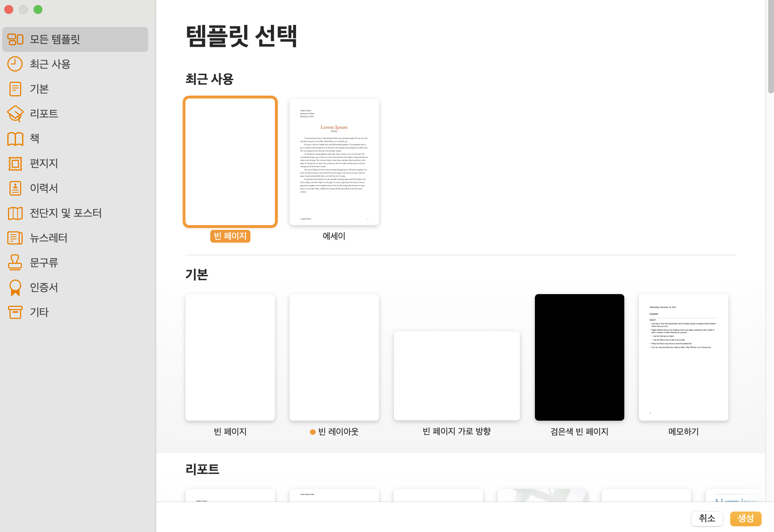Click the archive box icon for 기타
Viewport: 774px width, 532px height.
click(x=15, y=312)
